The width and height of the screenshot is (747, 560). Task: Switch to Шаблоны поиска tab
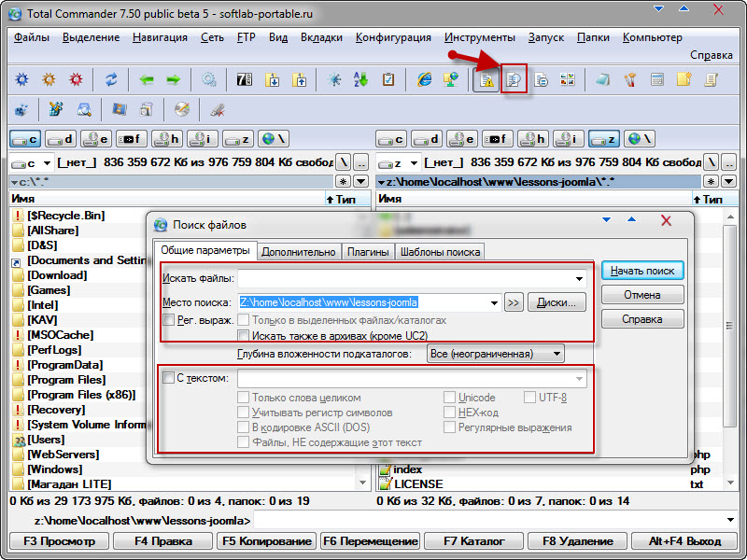click(x=440, y=252)
